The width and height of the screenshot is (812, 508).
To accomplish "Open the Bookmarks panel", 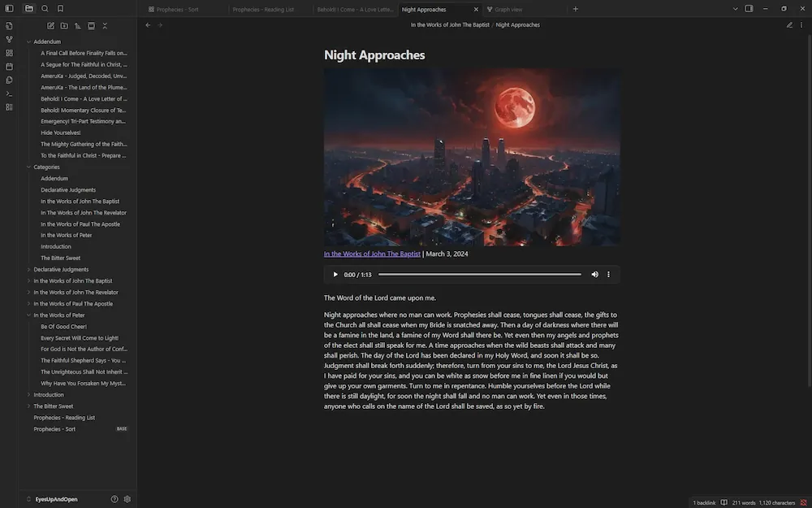I will click(60, 8).
